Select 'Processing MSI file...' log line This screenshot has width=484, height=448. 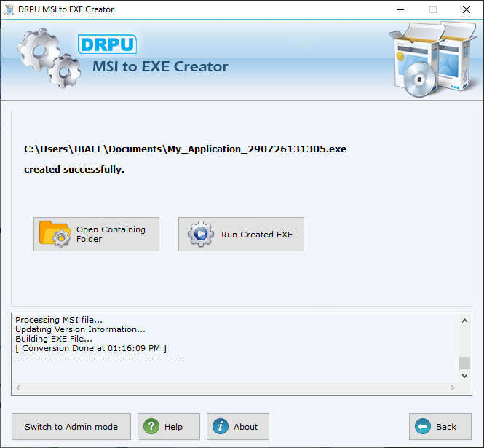[59, 320]
